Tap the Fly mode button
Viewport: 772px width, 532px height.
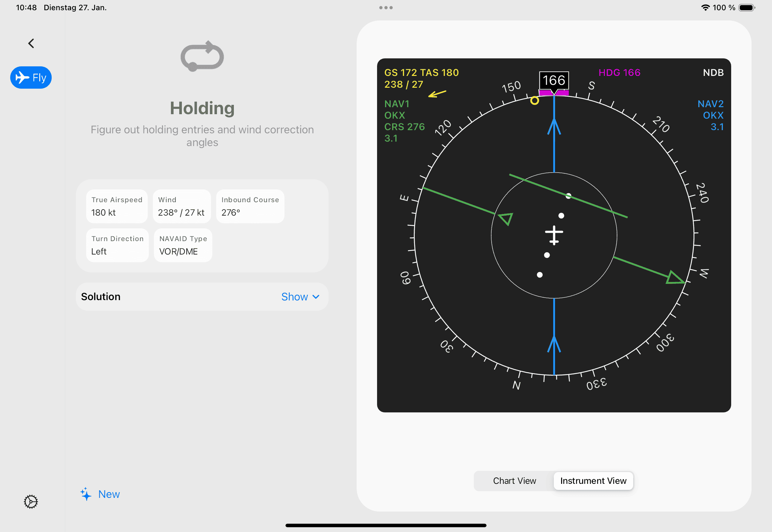pos(31,78)
